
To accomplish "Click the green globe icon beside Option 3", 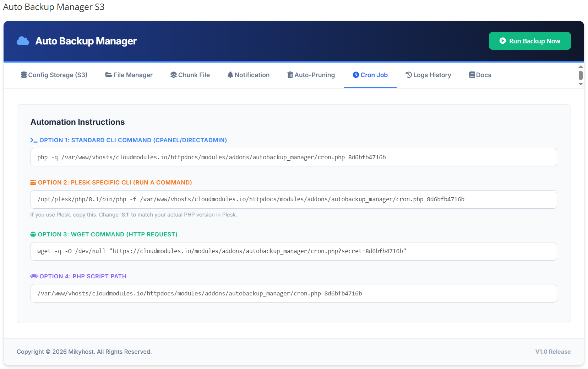I will (33, 234).
